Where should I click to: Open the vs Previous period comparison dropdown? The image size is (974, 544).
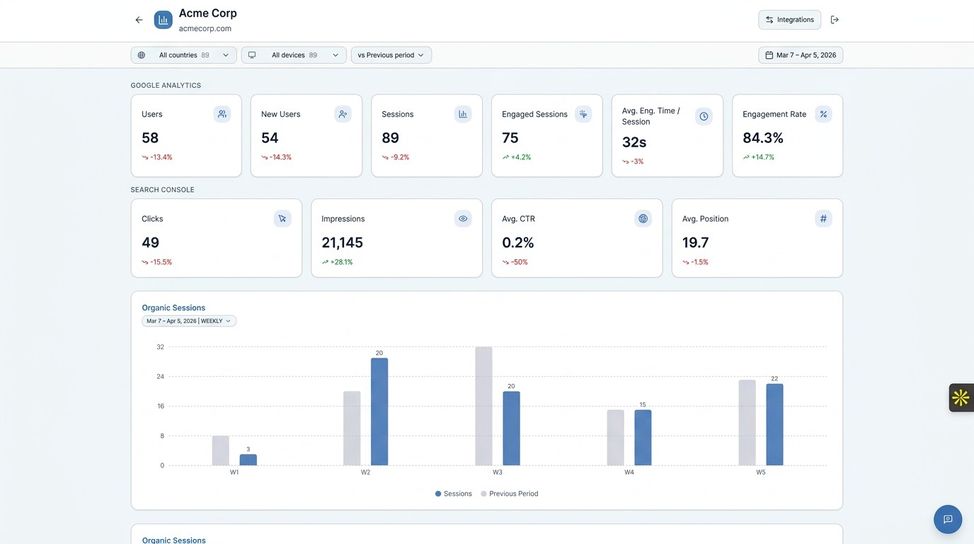391,55
